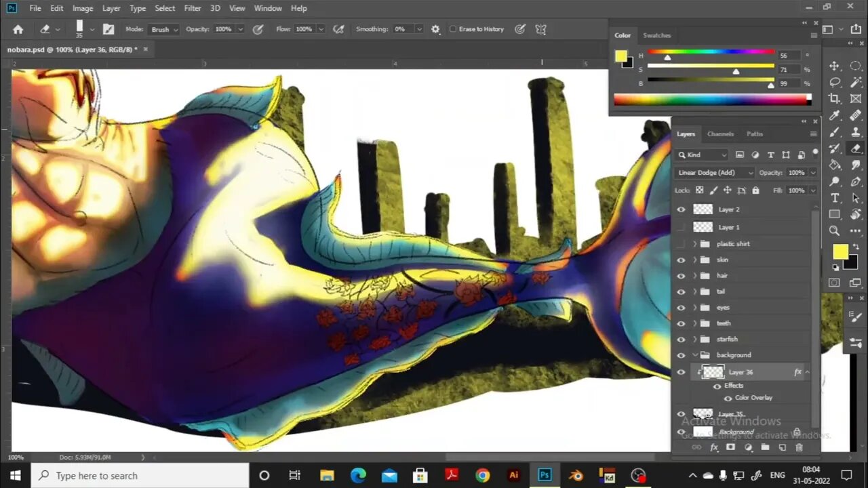Click Create new adjustment layer icon

pyautogui.click(x=748, y=447)
